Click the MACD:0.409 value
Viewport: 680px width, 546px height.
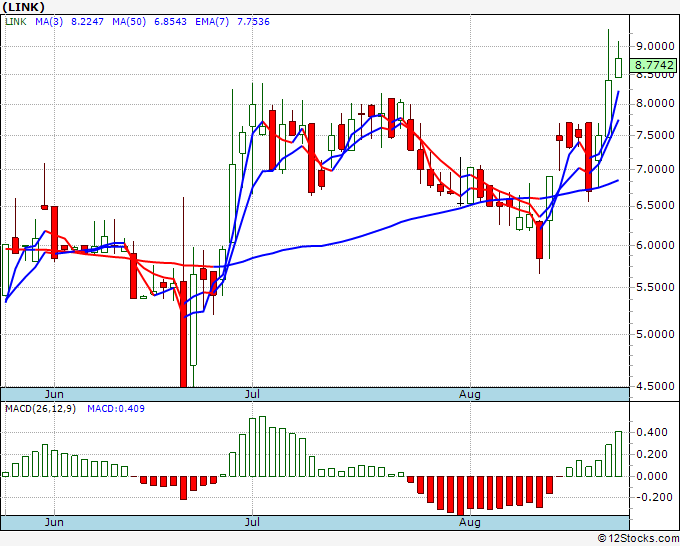[116, 409]
